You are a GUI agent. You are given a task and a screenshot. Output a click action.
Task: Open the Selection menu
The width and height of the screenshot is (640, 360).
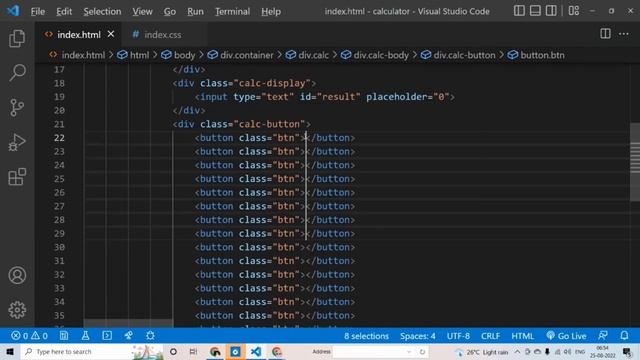click(102, 11)
